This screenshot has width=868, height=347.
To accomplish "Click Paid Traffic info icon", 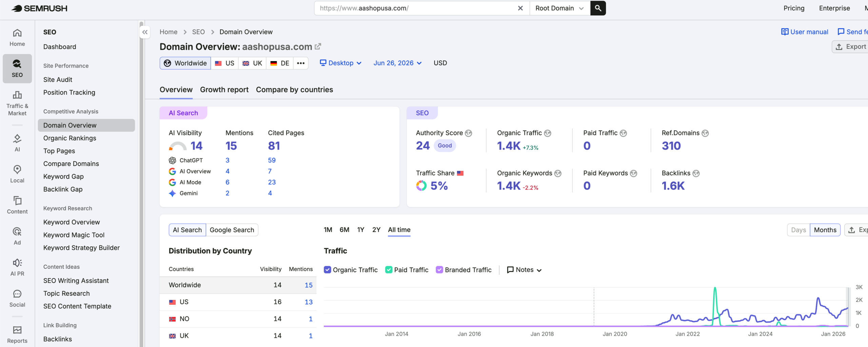I will [623, 133].
